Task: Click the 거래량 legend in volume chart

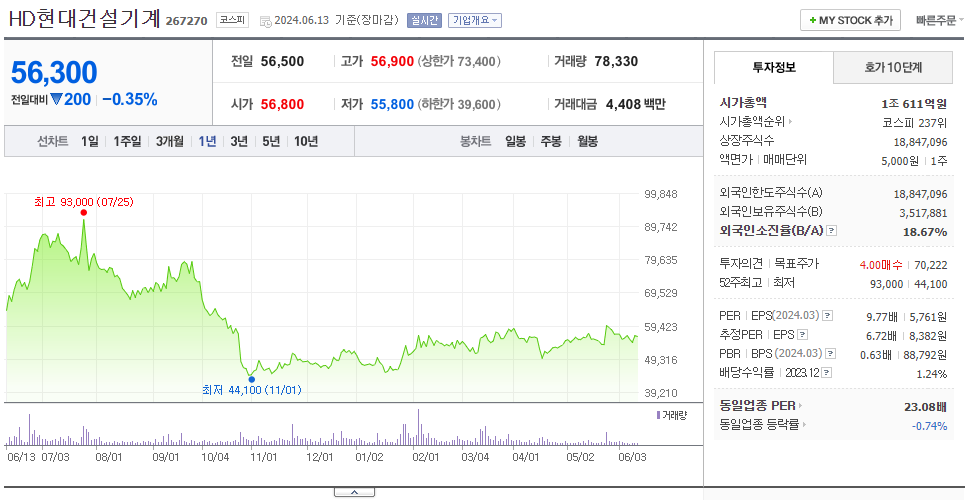Action: pyautogui.click(x=672, y=415)
